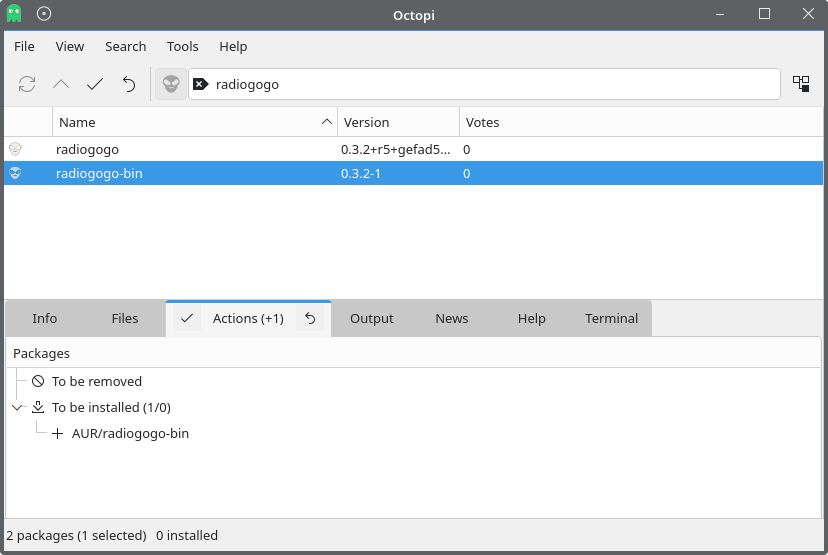Viewport: 828px width, 555px height.
Task: Select AUR/radiogogo-bin in install list
Action: (130, 434)
